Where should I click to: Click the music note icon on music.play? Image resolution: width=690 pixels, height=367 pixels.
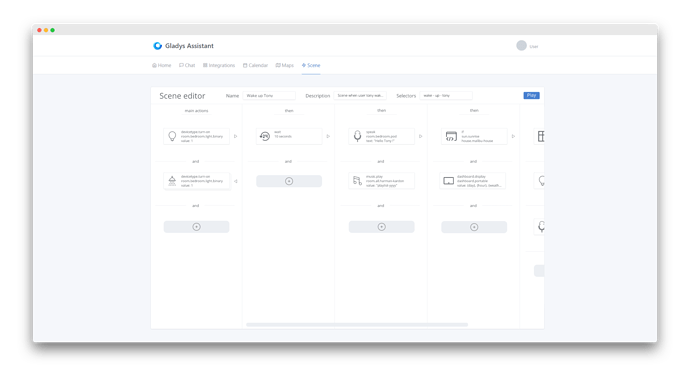357,180
